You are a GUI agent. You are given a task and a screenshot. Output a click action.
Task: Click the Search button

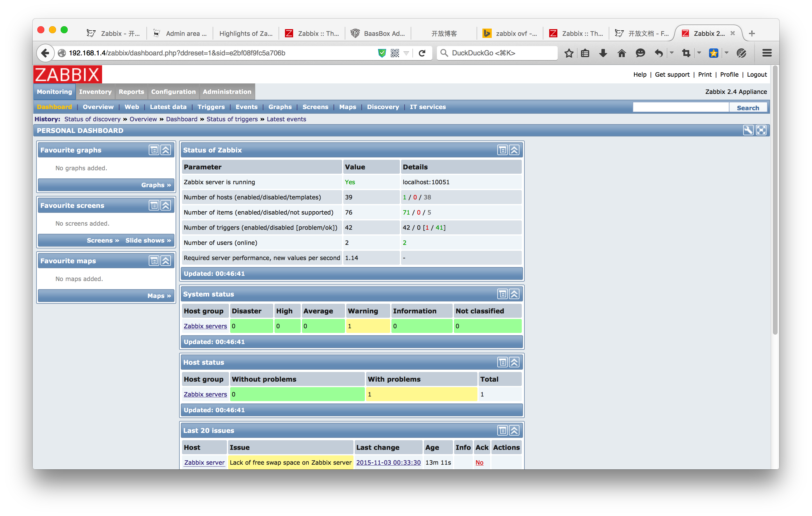(x=748, y=108)
